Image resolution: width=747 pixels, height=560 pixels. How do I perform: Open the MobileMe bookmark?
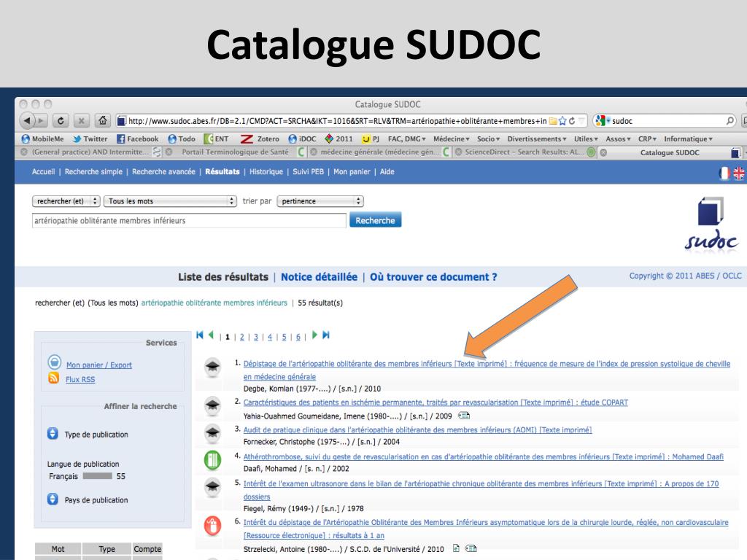click(x=42, y=139)
